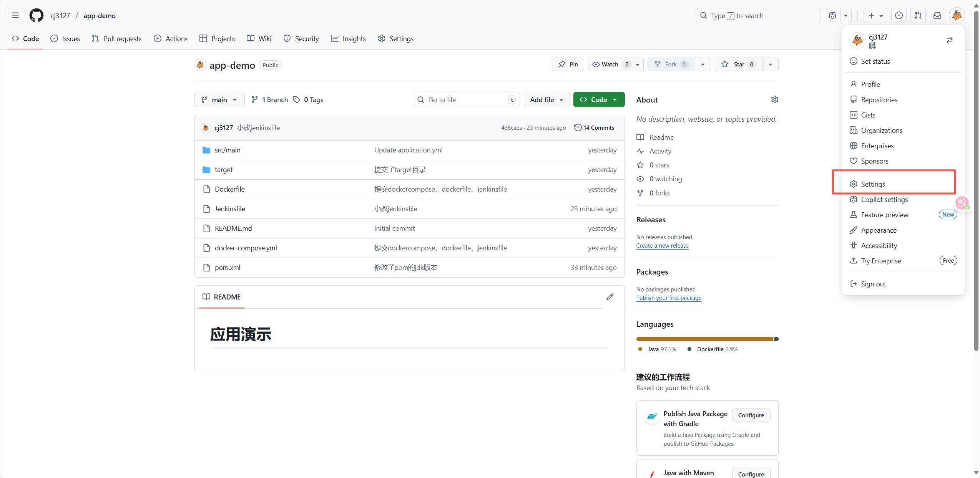Click the account switcher arrows icon
980x478 pixels.
click(x=950, y=40)
